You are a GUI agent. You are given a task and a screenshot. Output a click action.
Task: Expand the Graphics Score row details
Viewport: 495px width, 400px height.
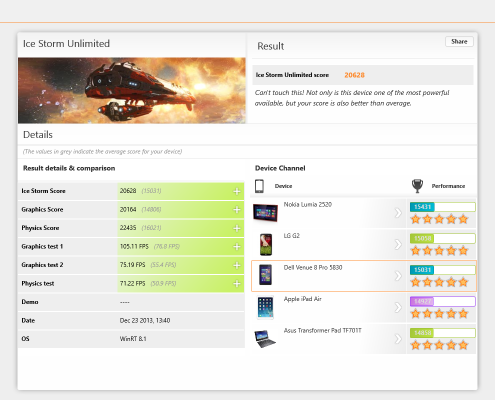point(237,210)
